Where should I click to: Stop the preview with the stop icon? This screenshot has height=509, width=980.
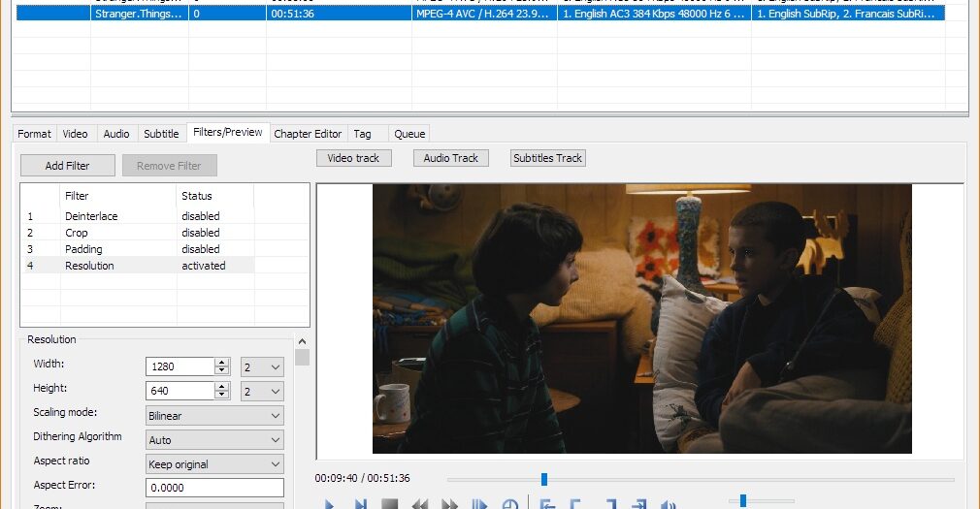[390, 503]
